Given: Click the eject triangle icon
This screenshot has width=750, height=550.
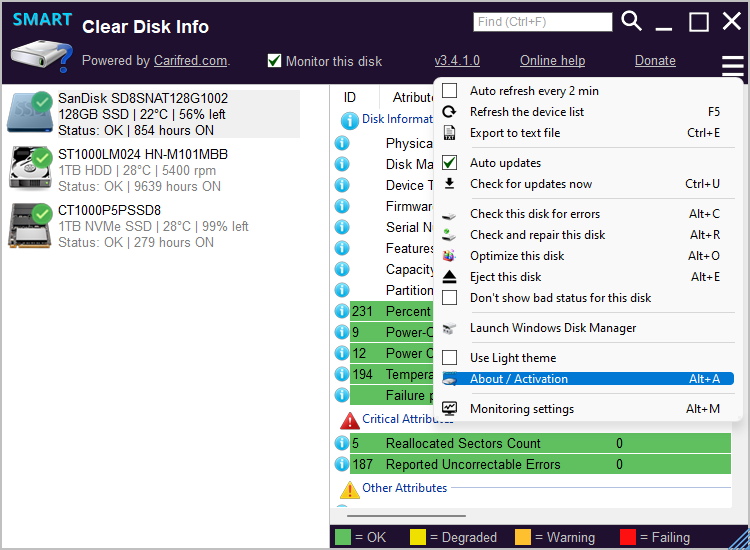Looking at the screenshot, I should (449, 276).
